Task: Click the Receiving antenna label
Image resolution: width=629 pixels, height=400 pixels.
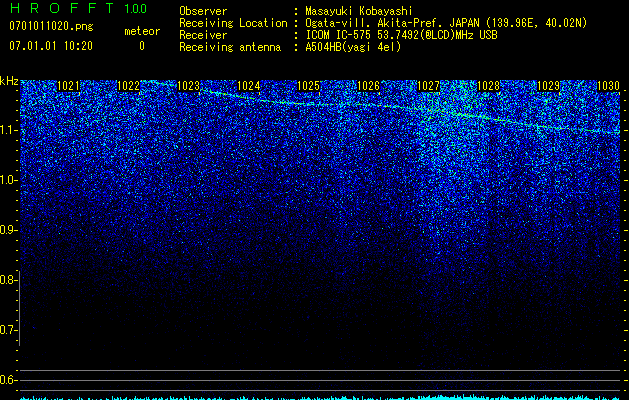Action: click(x=230, y=47)
